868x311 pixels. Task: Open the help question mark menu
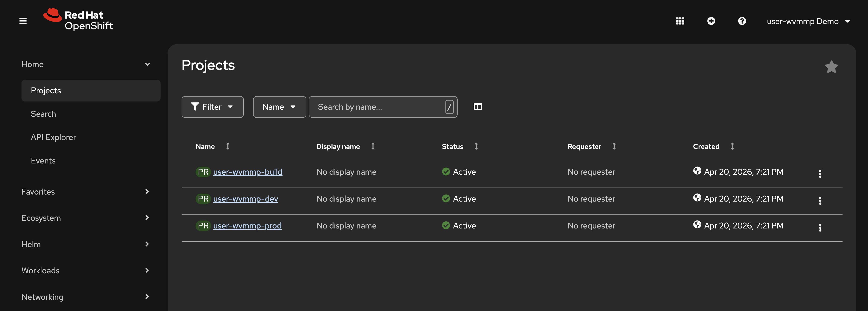tap(742, 21)
